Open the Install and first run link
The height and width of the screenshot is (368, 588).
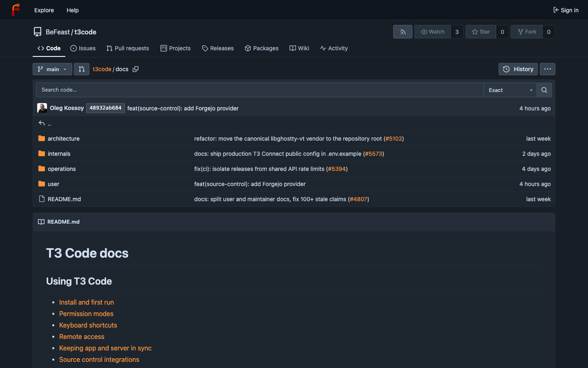[87, 302]
